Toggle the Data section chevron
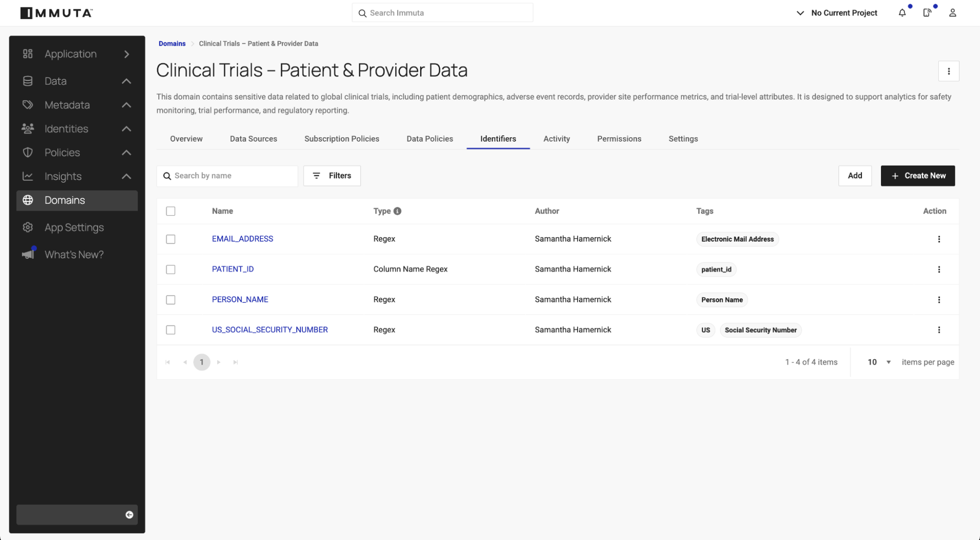 126,81
